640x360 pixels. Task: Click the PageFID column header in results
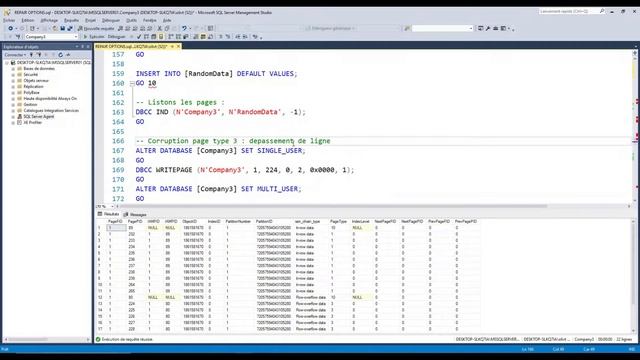tap(115, 222)
